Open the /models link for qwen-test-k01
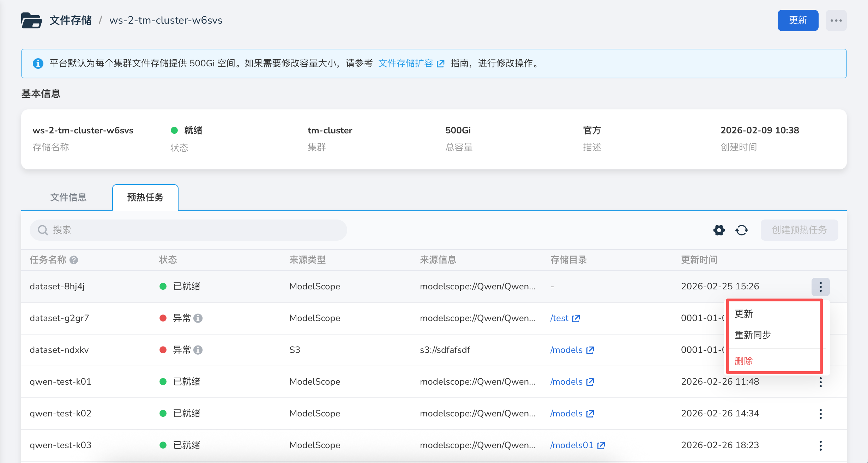 566,382
